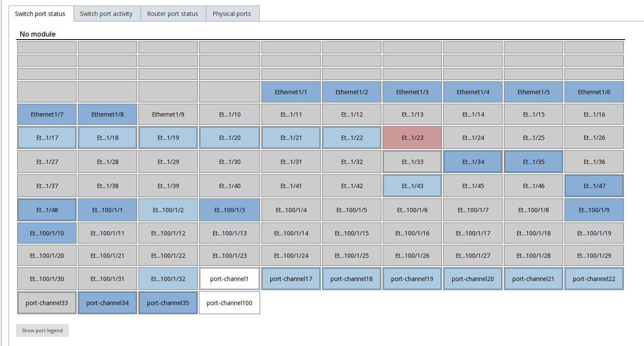The width and height of the screenshot is (644, 346).
Task: Click the red port Et...1/23
Action: pos(412,138)
